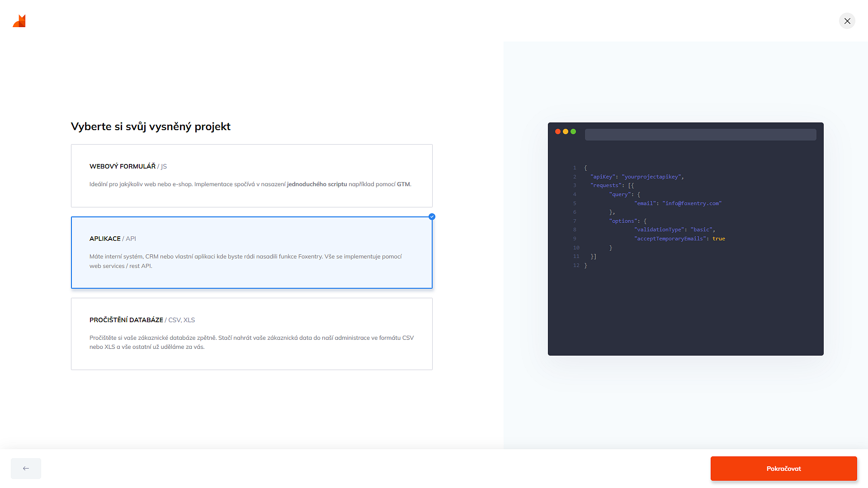868x488 pixels.
Task: Click heading Vyberte si svůj vysněný projekt
Action: click(151, 127)
